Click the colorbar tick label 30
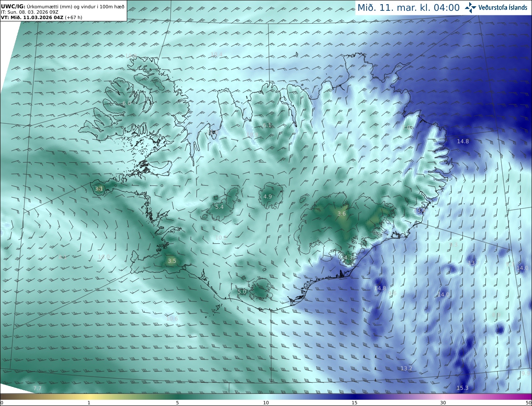 (x=443, y=403)
